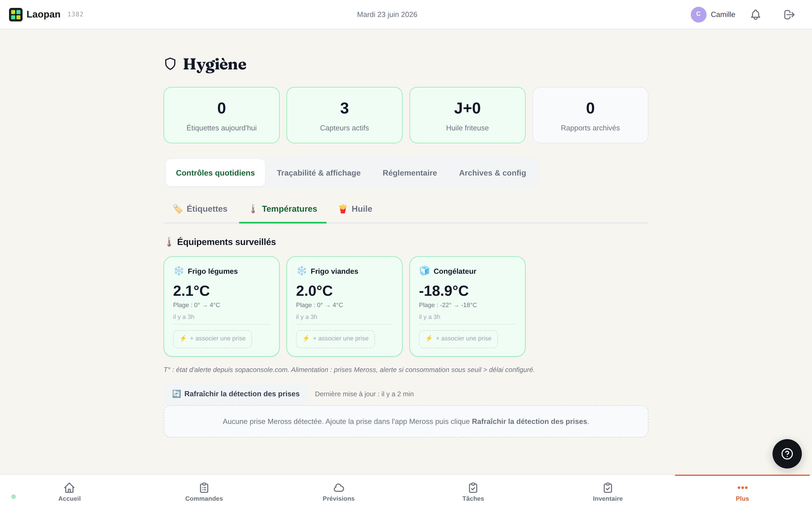Click lightning icon in Congélateur card
This screenshot has width=812, height=508.
[x=429, y=338]
